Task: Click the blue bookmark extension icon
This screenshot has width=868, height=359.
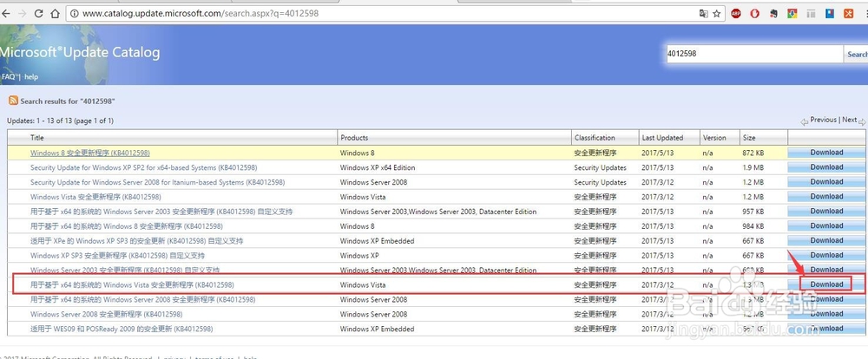Action: (830, 13)
